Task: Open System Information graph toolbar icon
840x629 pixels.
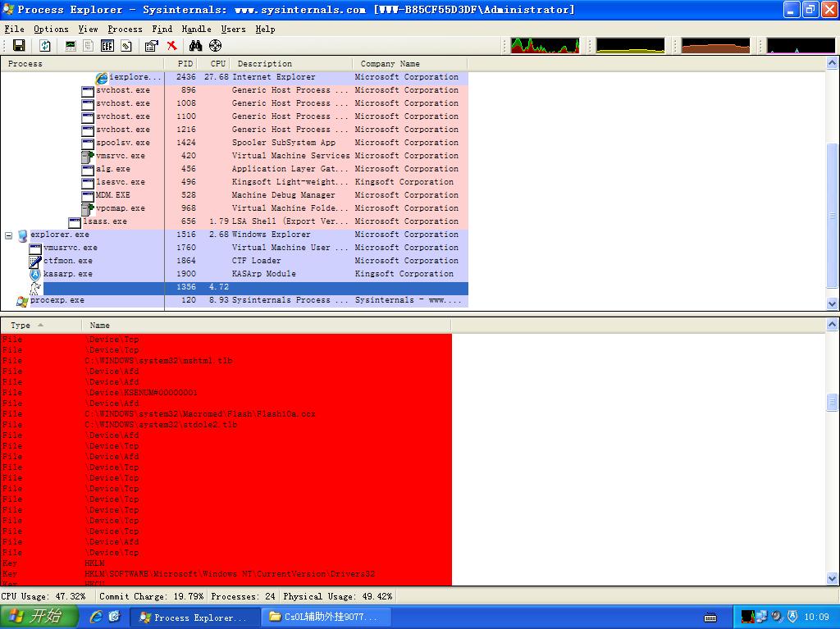Action: tap(71, 46)
